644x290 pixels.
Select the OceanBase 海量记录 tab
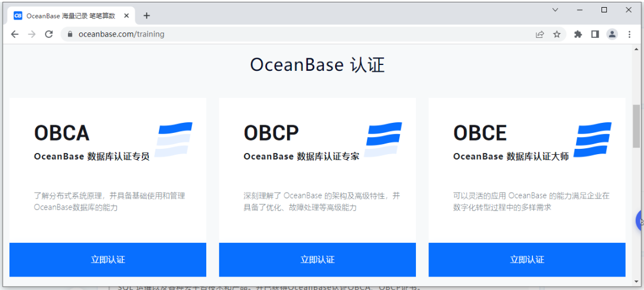coord(71,15)
